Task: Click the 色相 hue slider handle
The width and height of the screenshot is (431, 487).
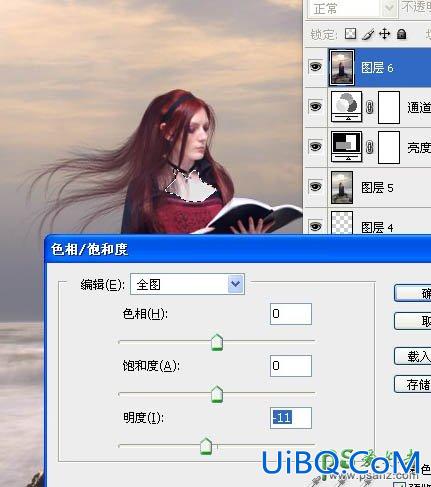Action: coord(217,342)
